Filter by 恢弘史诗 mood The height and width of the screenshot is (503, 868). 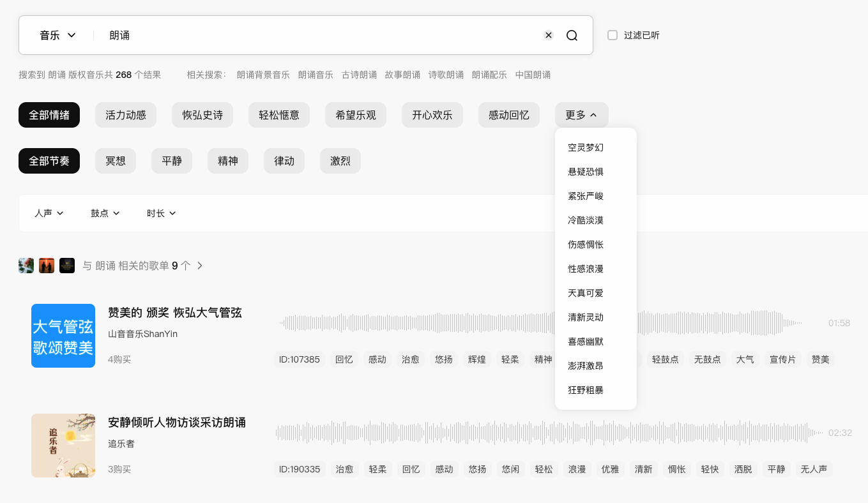point(202,115)
